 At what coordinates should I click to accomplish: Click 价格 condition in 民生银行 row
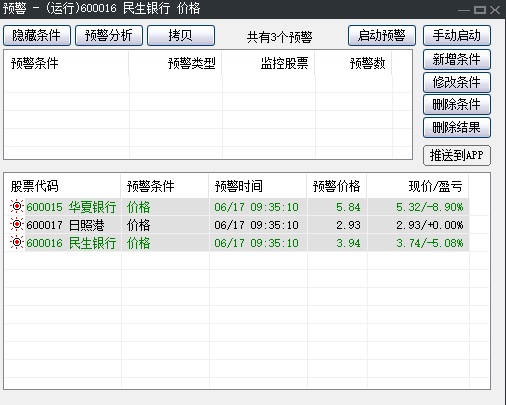[139, 243]
